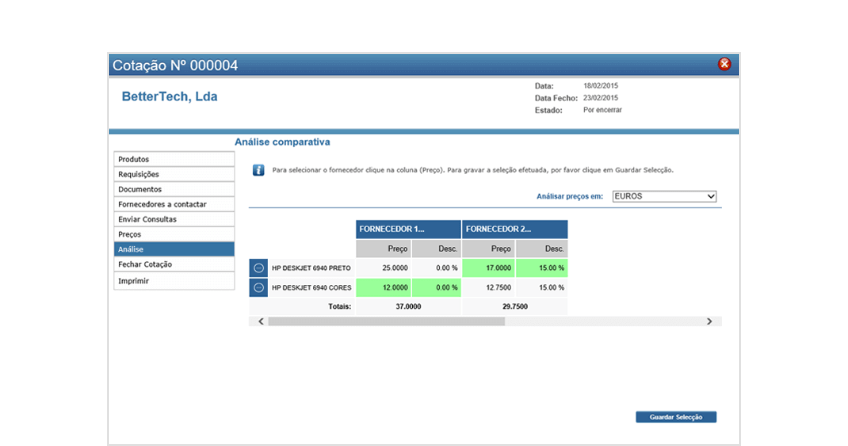848x446 pixels.
Task: Click the 0.00 % discount in PRETO row
Action: [x=436, y=268]
